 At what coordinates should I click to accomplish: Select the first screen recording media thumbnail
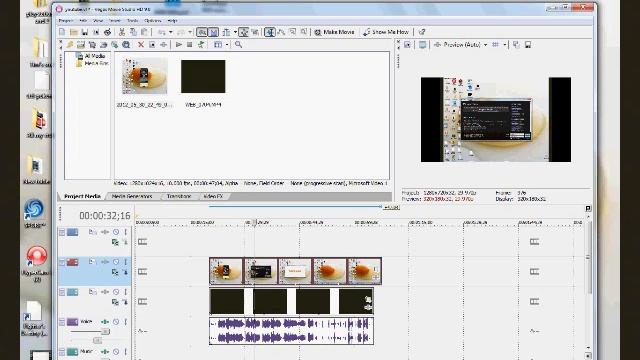144,76
